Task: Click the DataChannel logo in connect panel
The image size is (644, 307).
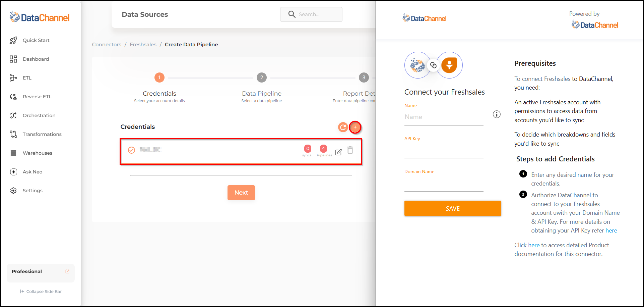Action: click(x=425, y=18)
